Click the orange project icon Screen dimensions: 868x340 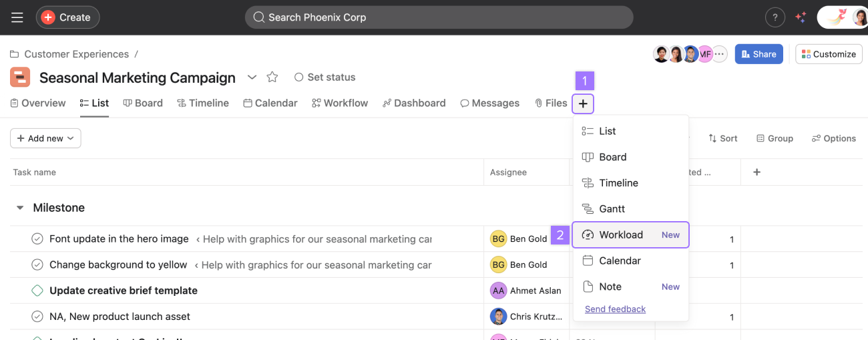(20, 77)
